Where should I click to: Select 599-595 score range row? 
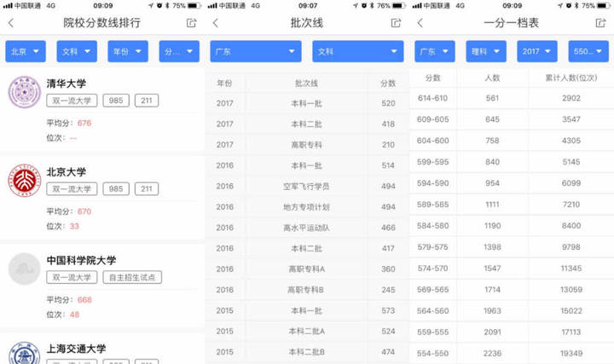[512, 162]
